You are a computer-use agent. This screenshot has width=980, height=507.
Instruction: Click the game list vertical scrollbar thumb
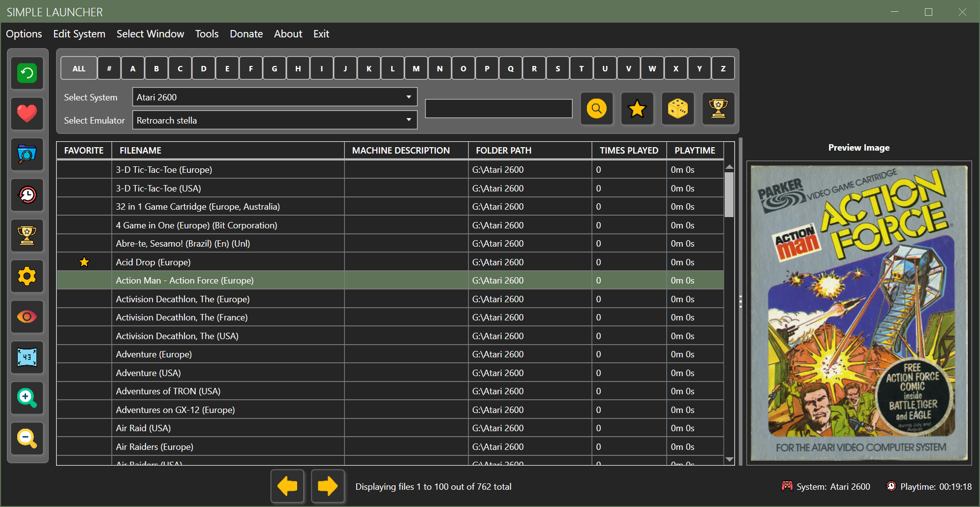729,194
